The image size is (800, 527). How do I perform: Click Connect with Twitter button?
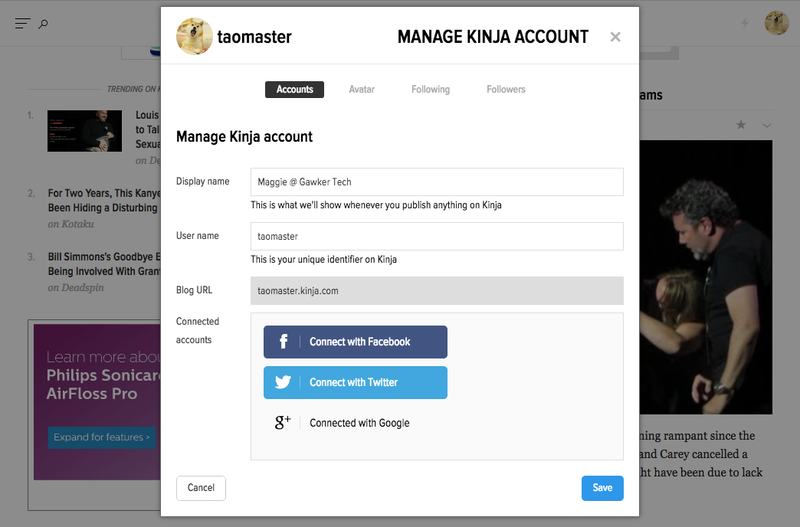click(x=356, y=382)
